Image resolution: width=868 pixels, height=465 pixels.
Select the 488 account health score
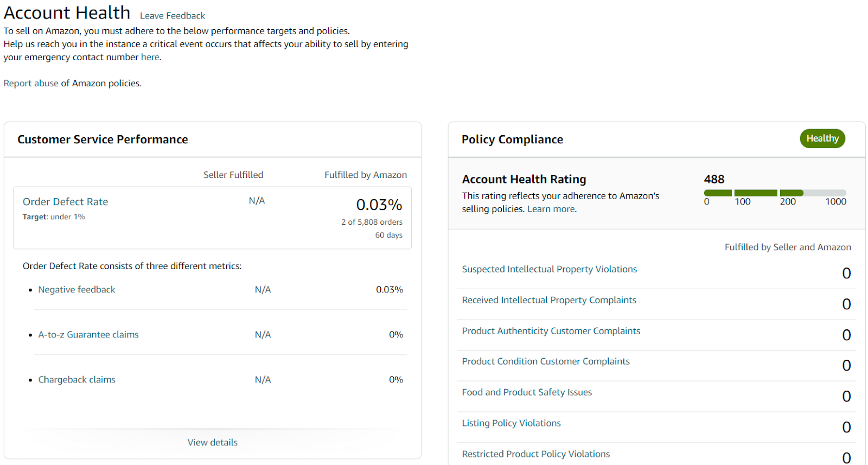(x=714, y=179)
